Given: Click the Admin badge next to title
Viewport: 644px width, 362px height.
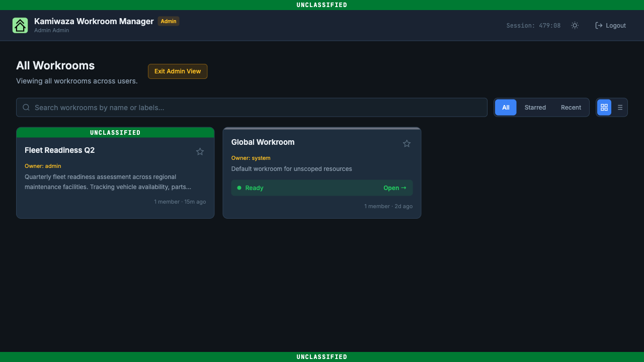Looking at the screenshot, I should pos(169,21).
